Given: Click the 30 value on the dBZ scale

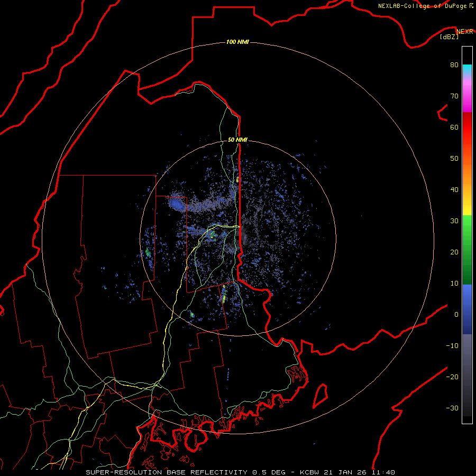Looking at the screenshot, I should pyautogui.click(x=454, y=221).
